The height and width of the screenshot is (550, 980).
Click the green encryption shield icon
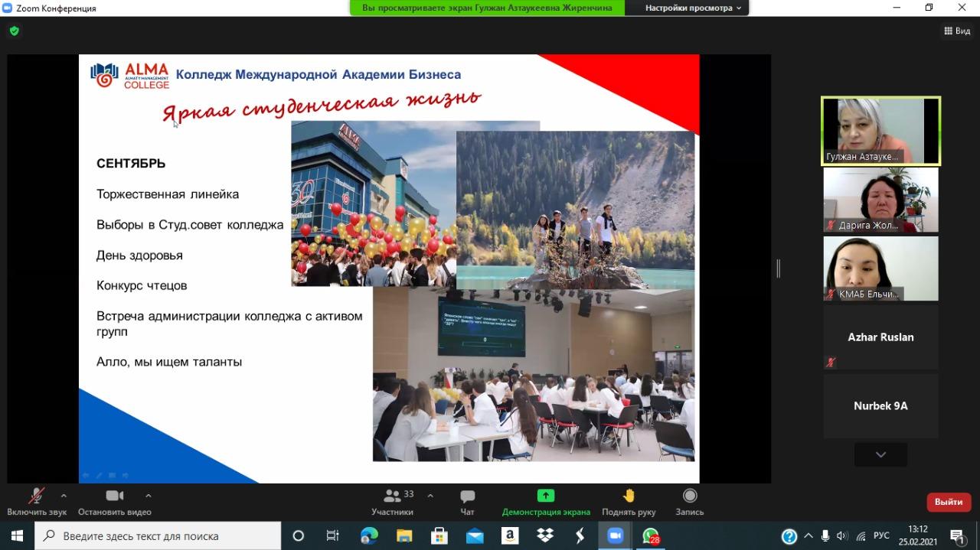point(14,31)
